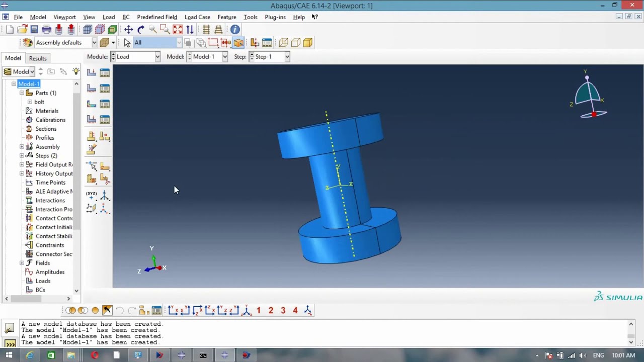Image resolution: width=644 pixels, height=362 pixels.
Task: Click the model tree horizontal scrollbar
Action: pos(26,299)
